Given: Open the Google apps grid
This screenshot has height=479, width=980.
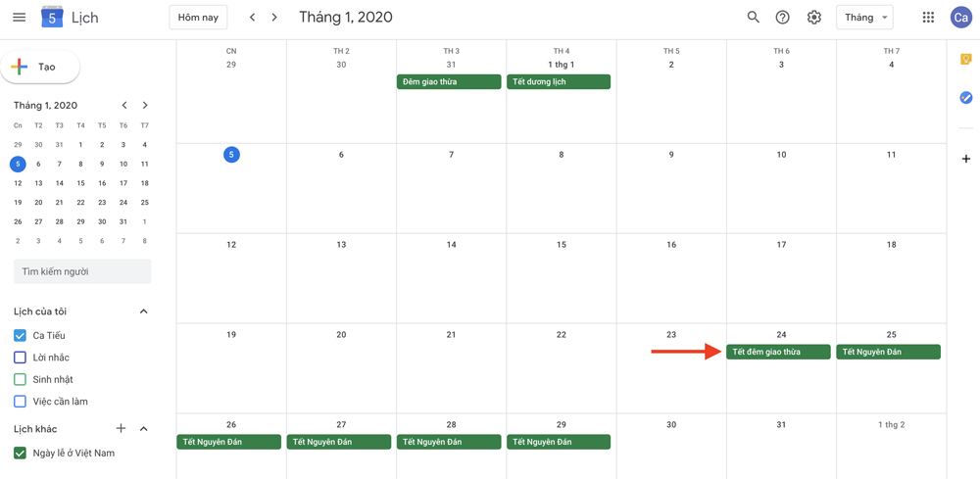Looking at the screenshot, I should pos(928,18).
